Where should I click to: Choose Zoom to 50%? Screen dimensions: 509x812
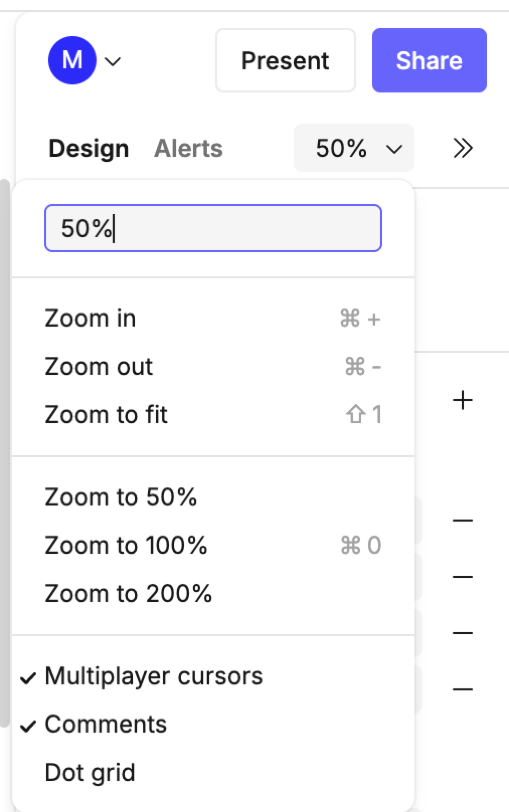(x=121, y=497)
